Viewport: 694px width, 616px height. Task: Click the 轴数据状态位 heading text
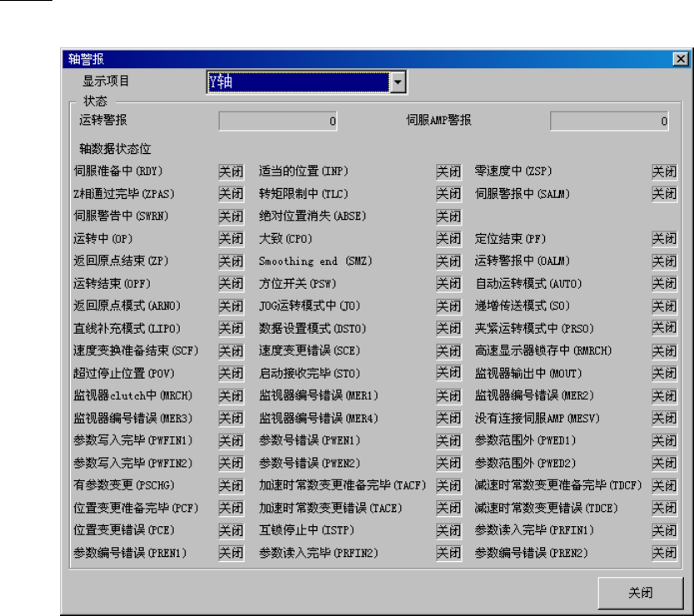pyautogui.click(x=115, y=149)
